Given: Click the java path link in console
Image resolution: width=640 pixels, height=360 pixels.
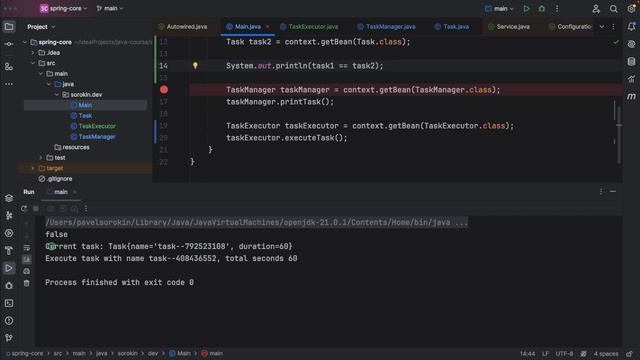Looking at the screenshot, I should tap(257, 222).
